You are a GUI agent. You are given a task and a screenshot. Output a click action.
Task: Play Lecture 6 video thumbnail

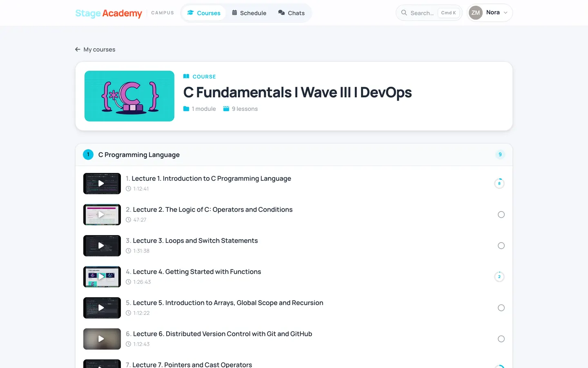pos(102,339)
